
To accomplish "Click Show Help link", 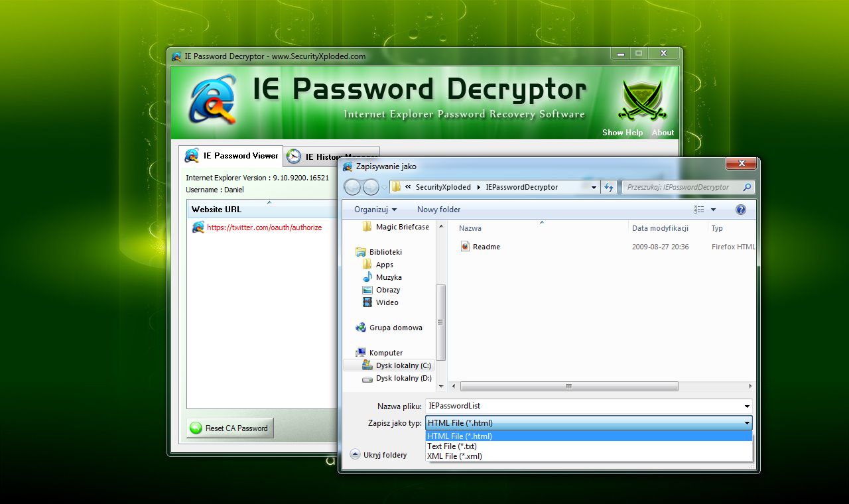I will point(622,133).
